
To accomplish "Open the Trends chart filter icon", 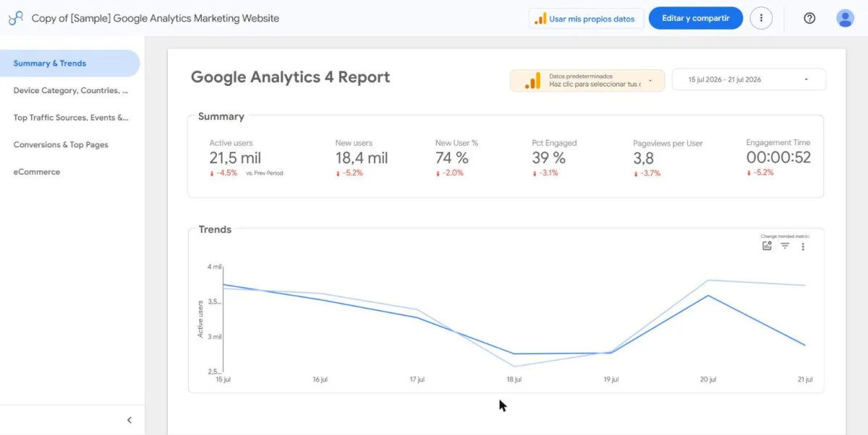I will (x=785, y=246).
